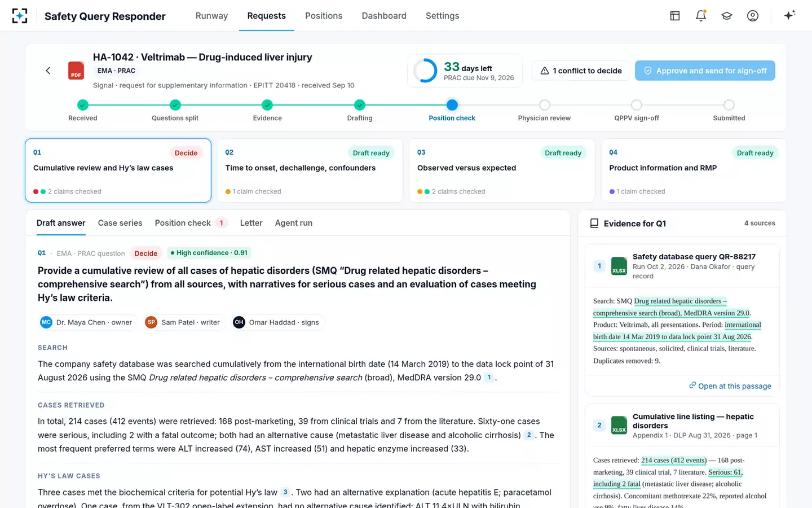Click the Evidence for Q1 book icon
Screen dimensions: 812x508
[x=594, y=224]
